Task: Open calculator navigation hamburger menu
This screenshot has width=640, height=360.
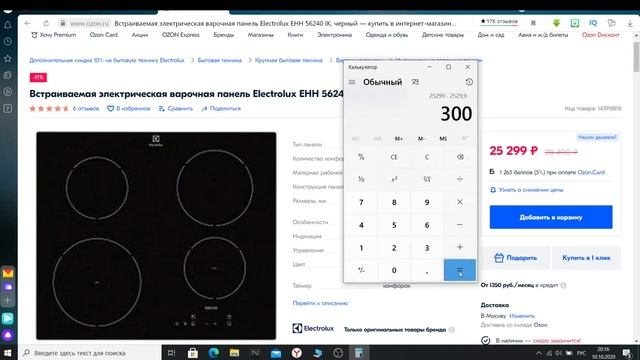Action: coord(352,82)
